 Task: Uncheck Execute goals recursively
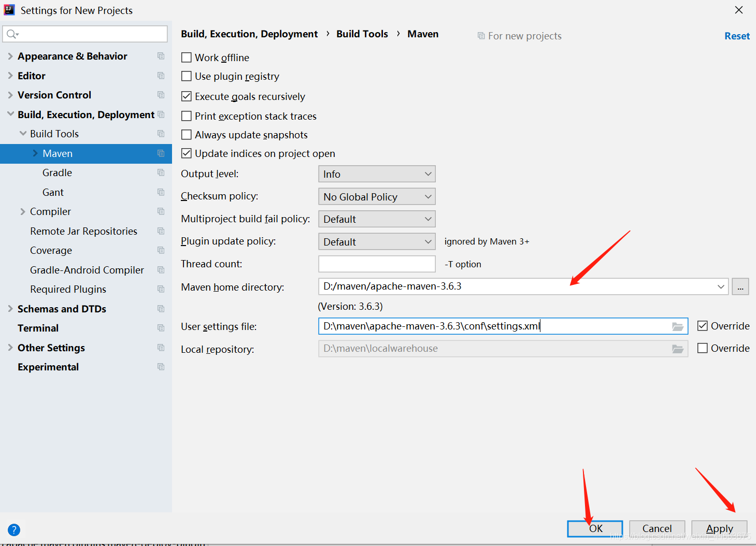pos(187,96)
